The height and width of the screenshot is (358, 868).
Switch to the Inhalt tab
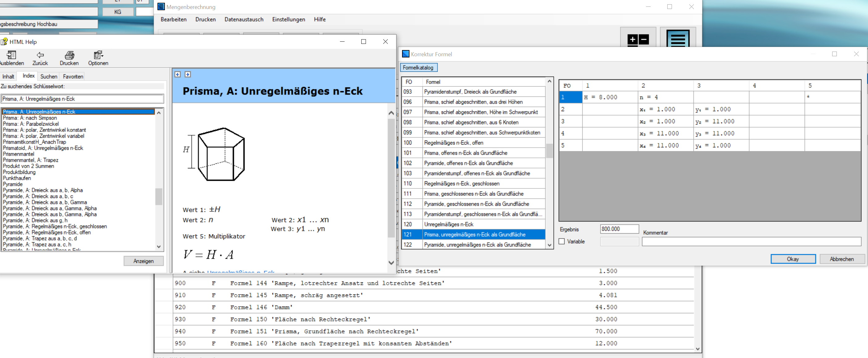coord(8,77)
